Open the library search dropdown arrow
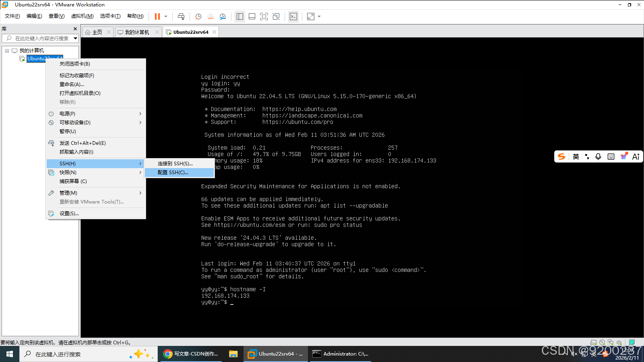Screen dimensions: 644x362 coord(75,38)
